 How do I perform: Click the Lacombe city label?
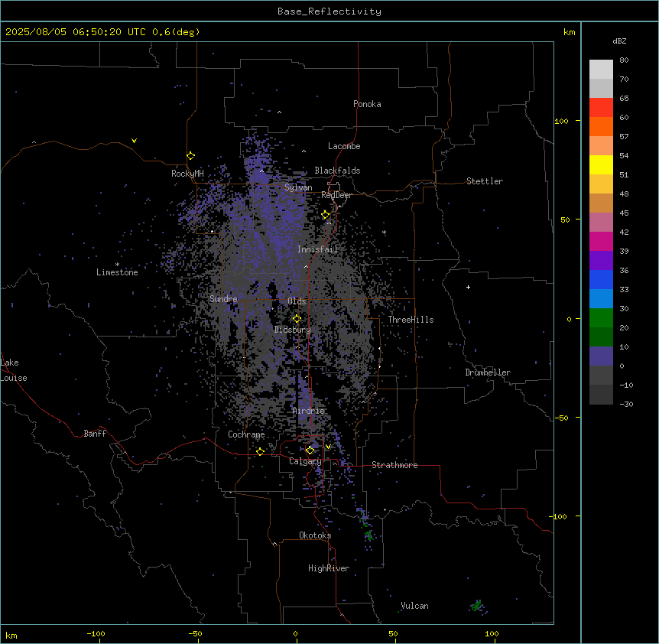tap(344, 146)
